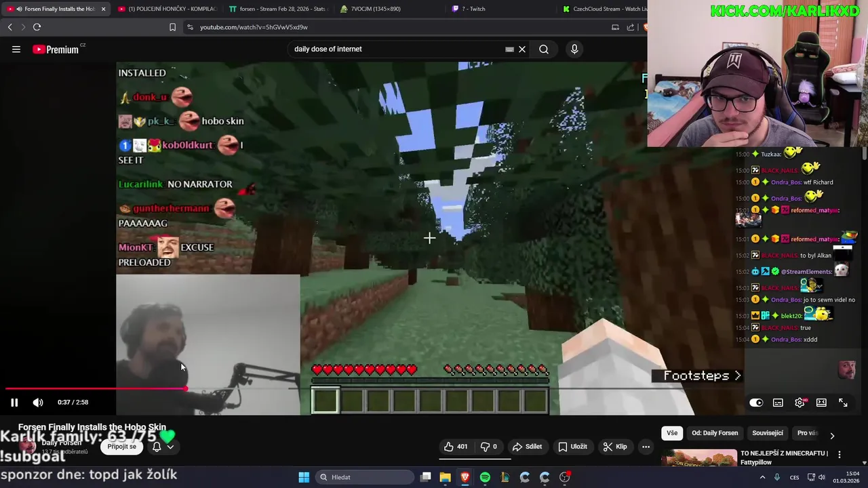Toggle the autoplay switch in the player
This screenshot has height=488, width=868.
click(756, 403)
